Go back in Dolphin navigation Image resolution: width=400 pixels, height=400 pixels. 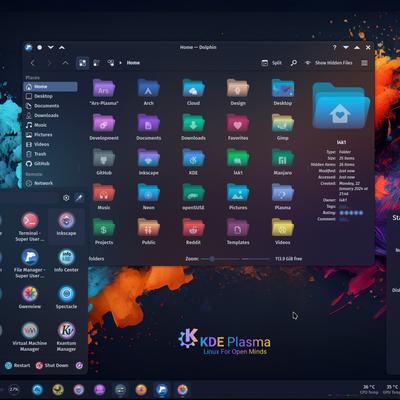pyautogui.click(x=33, y=63)
